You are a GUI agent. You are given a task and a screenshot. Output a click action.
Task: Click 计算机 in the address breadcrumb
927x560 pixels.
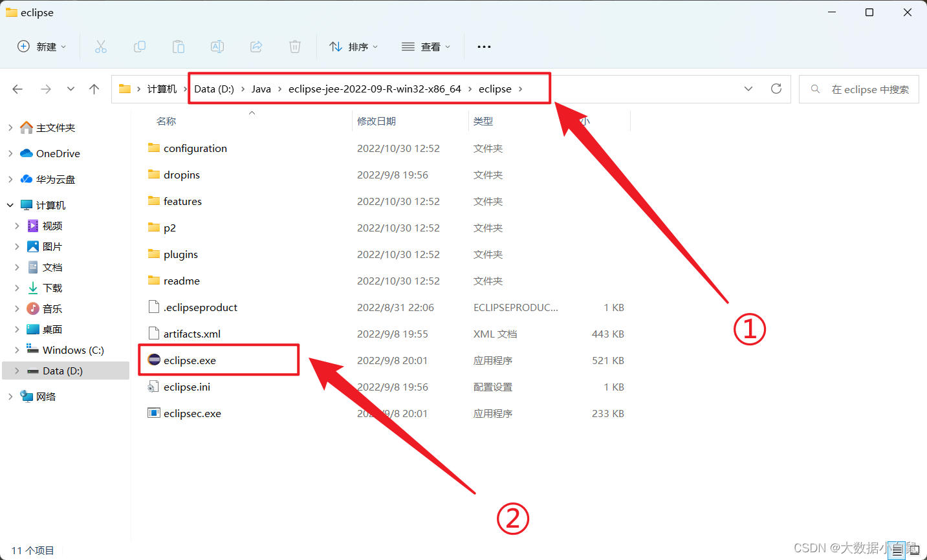pyautogui.click(x=162, y=89)
